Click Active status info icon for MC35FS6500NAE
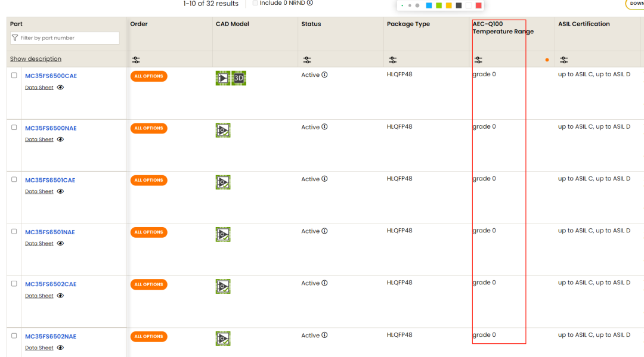The image size is (644, 357). click(324, 127)
